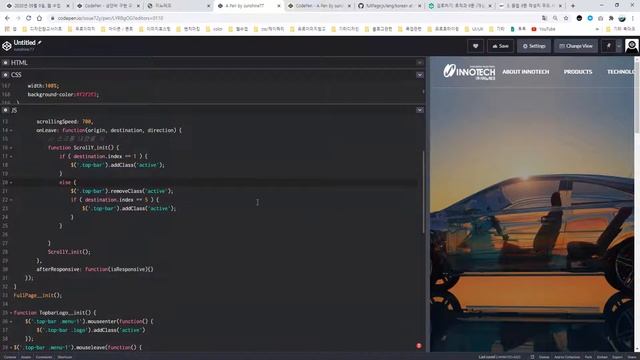Pin this pen with pin icon
The image size is (640, 360).
tap(608, 46)
